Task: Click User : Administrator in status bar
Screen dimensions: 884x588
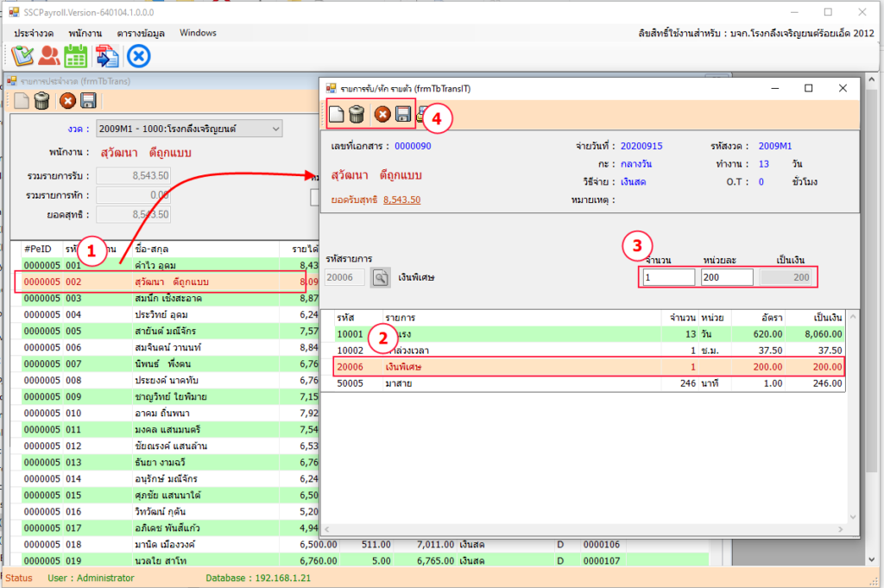Action: tap(91, 578)
